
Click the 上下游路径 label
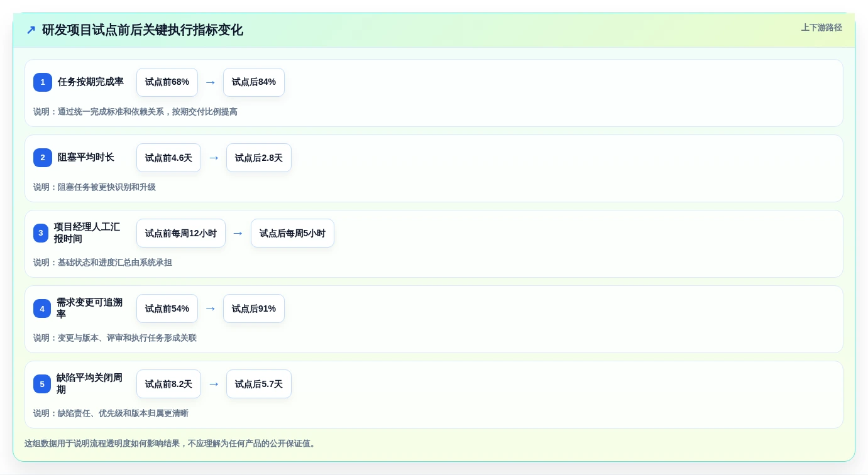[821, 28]
